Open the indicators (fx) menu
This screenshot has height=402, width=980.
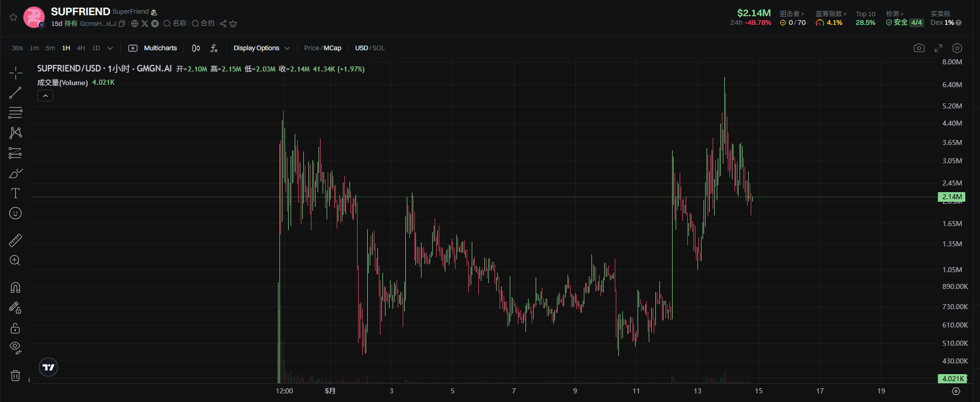point(214,48)
